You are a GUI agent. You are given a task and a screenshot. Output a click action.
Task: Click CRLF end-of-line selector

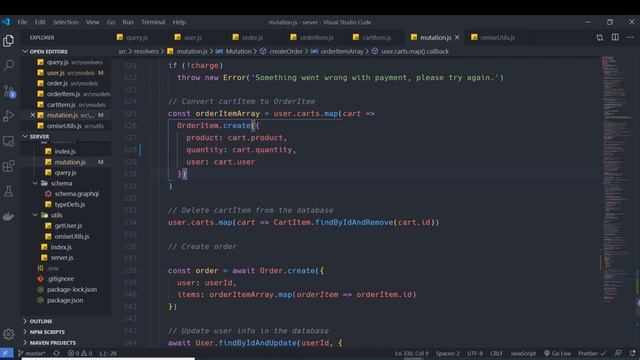pos(496,353)
